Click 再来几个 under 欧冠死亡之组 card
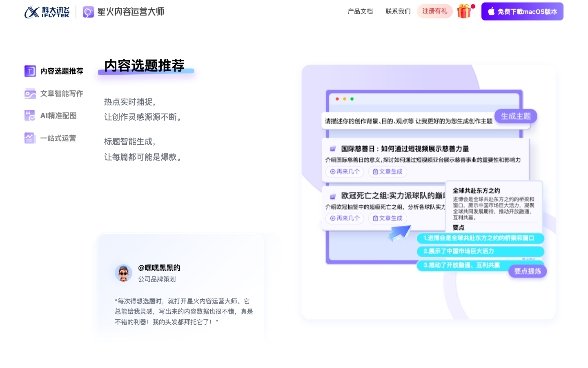This screenshot has height=368, width=588. coord(345,218)
